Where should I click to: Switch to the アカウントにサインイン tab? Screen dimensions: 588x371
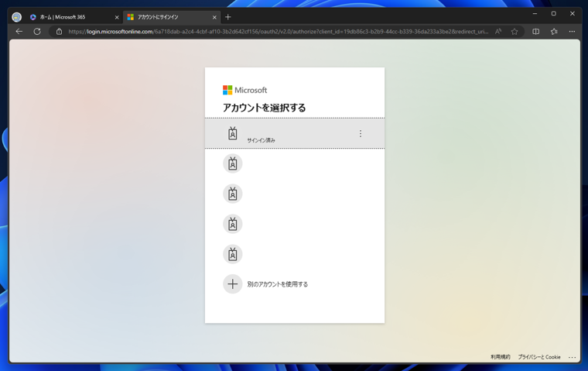pyautogui.click(x=172, y=17)
